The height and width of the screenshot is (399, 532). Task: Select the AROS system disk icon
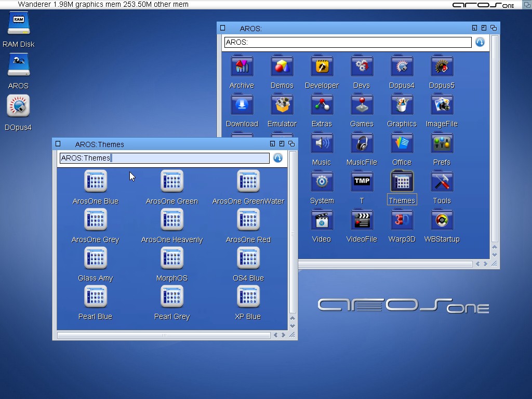click(x=18, y=66)
